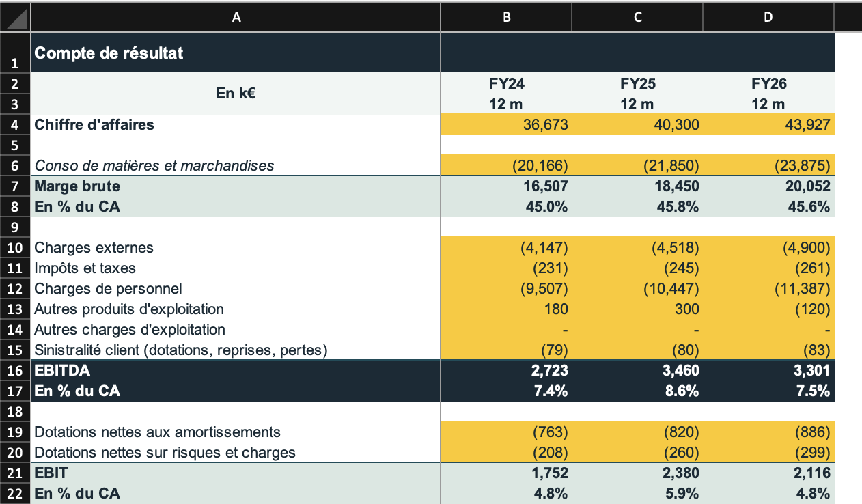Select the 5.9% EBIT margin cell

click(637, 494)
